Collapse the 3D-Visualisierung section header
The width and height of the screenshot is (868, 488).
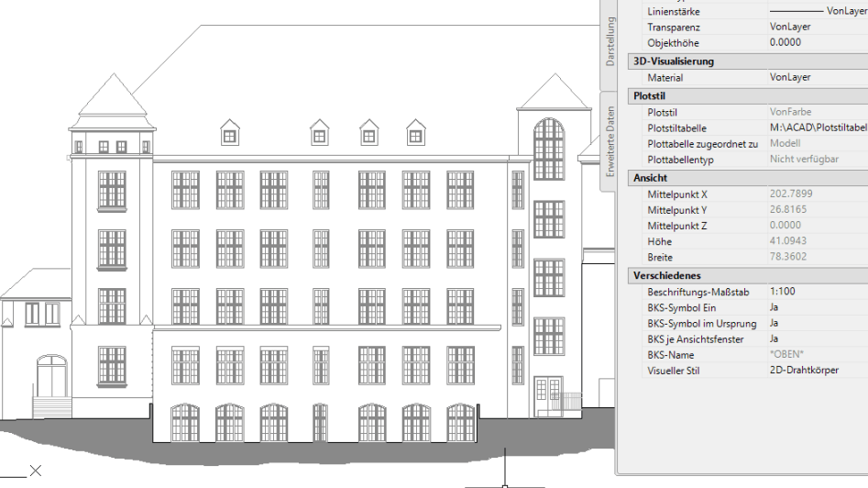pyautogui.click(x=674, y=61)
